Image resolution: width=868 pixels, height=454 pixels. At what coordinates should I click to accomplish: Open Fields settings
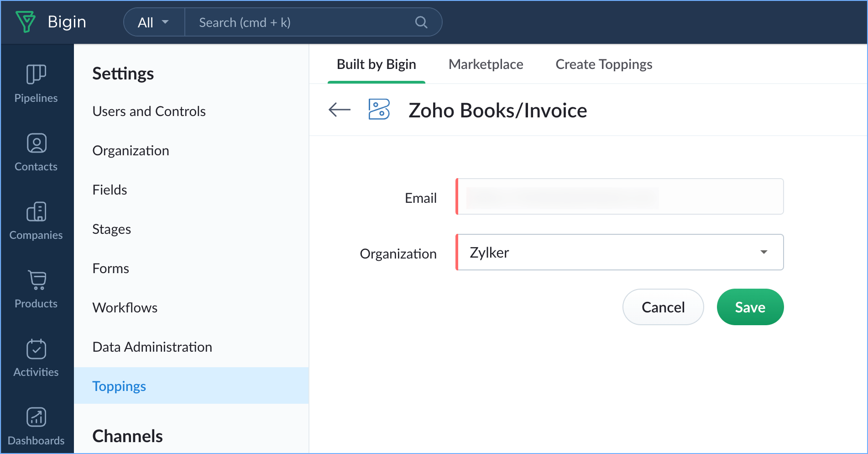110,190
